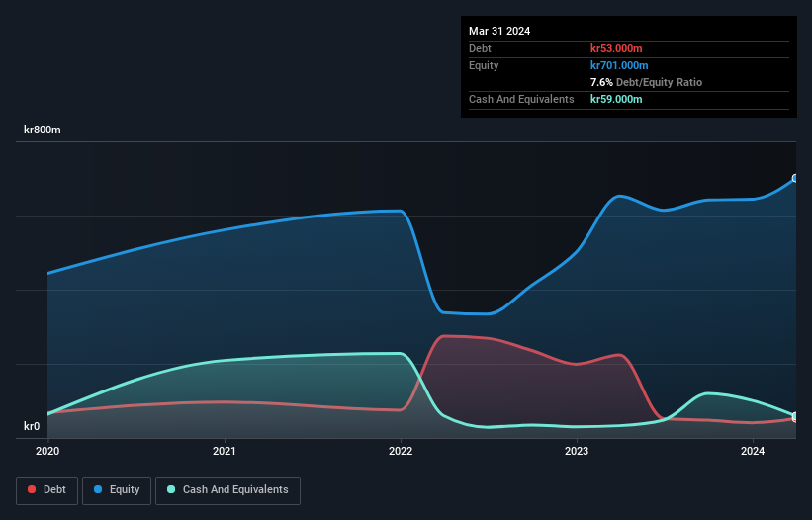The image size is (812, 520).
Task: Click the 7.6% Debt/Equity Ratio text
Action: click(646, 82)
